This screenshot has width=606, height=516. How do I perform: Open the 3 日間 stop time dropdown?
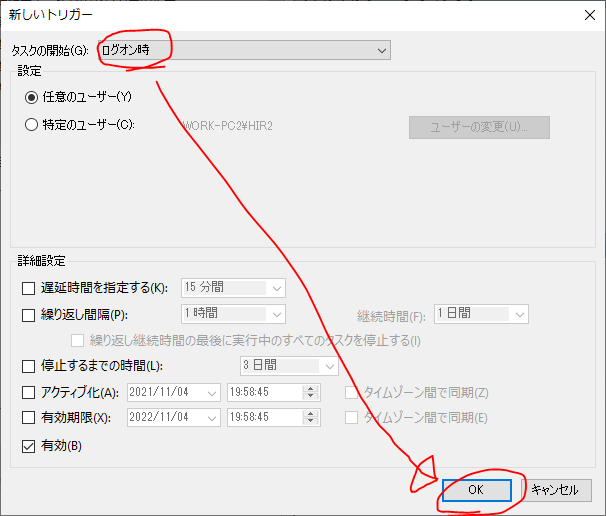click(289, 366)
